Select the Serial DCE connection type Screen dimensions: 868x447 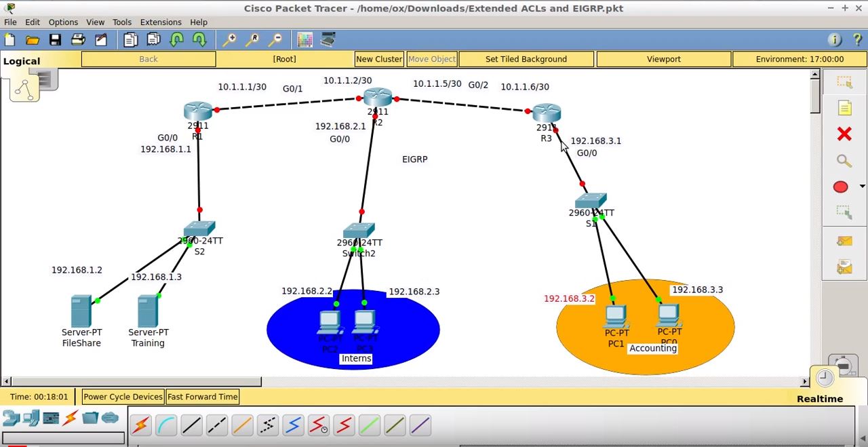[x=319, y=425]
